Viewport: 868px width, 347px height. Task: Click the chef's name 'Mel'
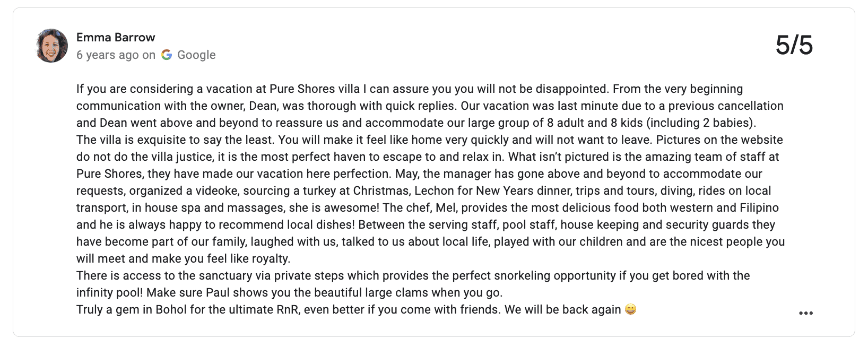tap(445, 207)
